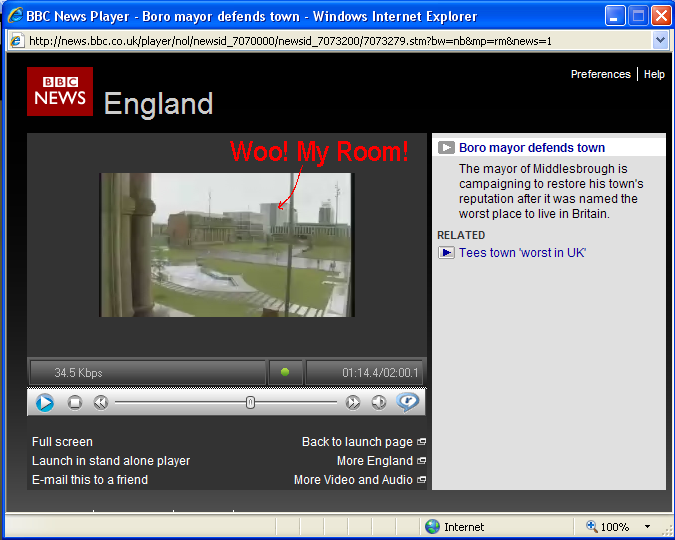Click the play button in the player
Image resolution: width=675 pixels, height=540 pixels.
(45, 403)
